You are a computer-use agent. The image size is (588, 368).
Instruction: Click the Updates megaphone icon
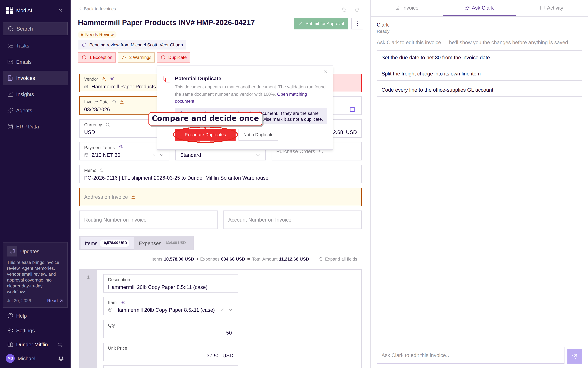click(x=12, y=251)
